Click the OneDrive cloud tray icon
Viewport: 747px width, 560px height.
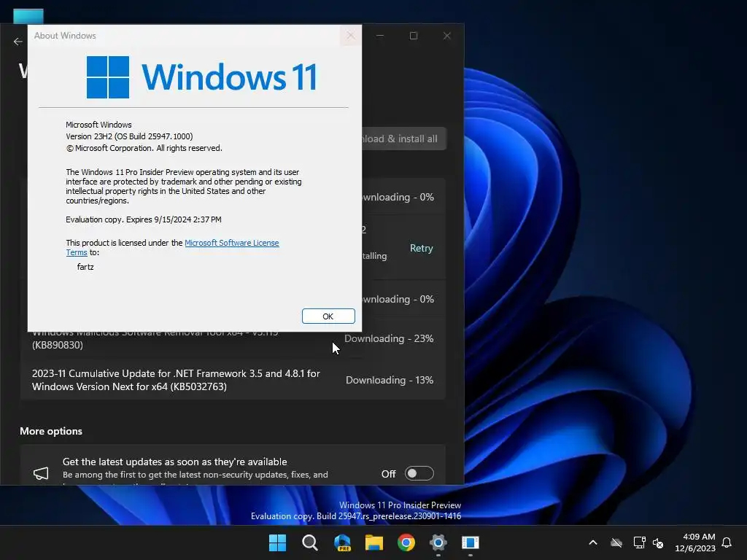[x=616, y=542]
